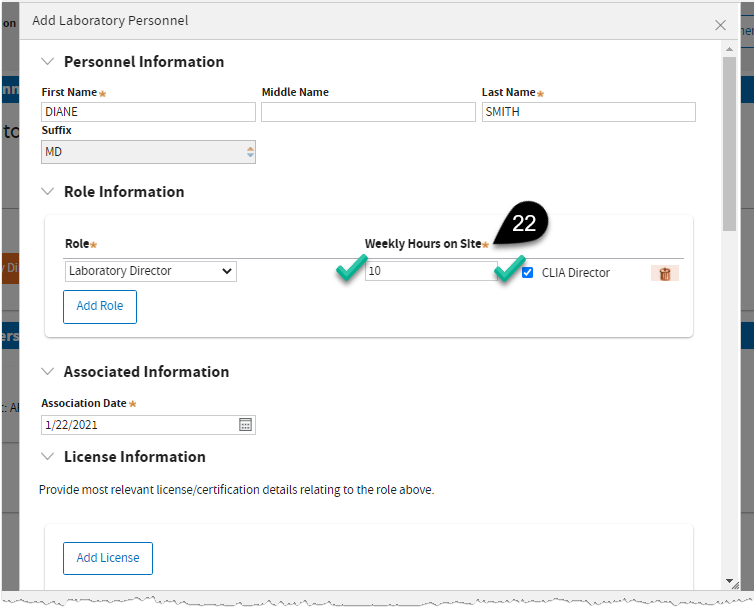The height and width of the screenshot is (609, 756).
Task: Click the Middle Name input field
Action: pos(368,112)
